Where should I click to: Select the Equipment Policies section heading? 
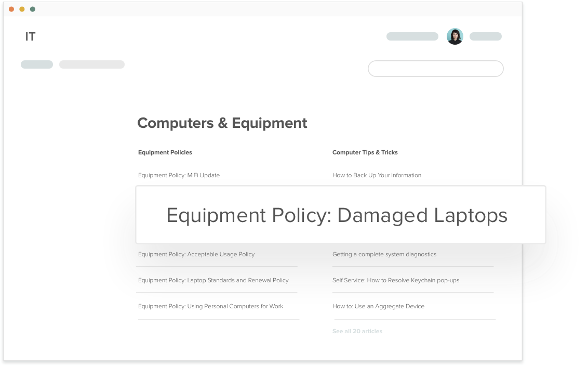(165, 152)
